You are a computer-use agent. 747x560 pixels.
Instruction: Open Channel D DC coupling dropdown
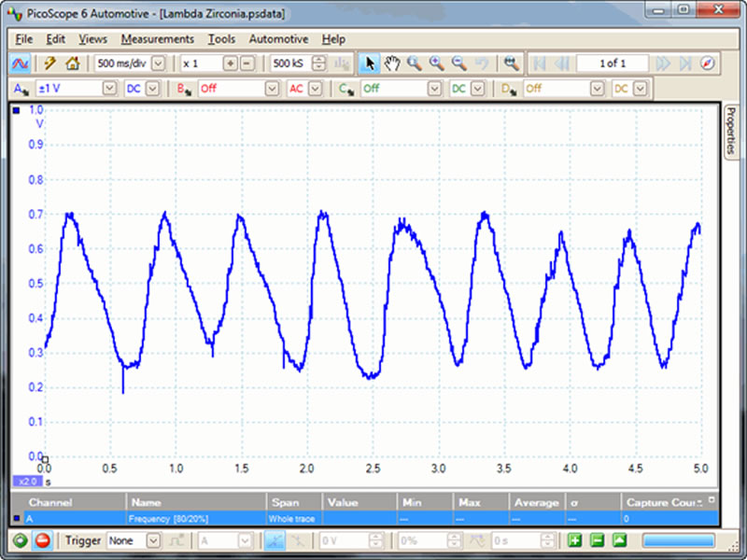(x=641, y=89)
